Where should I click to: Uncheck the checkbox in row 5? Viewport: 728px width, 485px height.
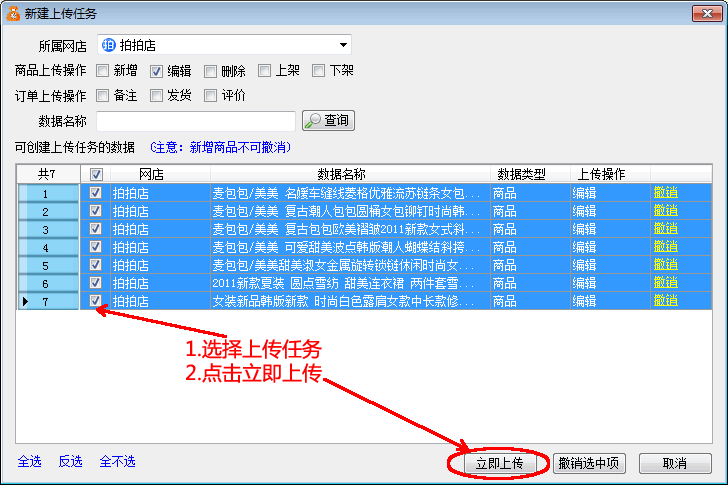pos(95,264)
